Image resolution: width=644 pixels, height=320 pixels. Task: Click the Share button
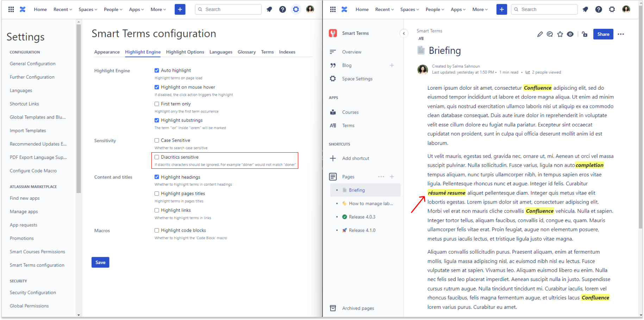coord(603,34)
